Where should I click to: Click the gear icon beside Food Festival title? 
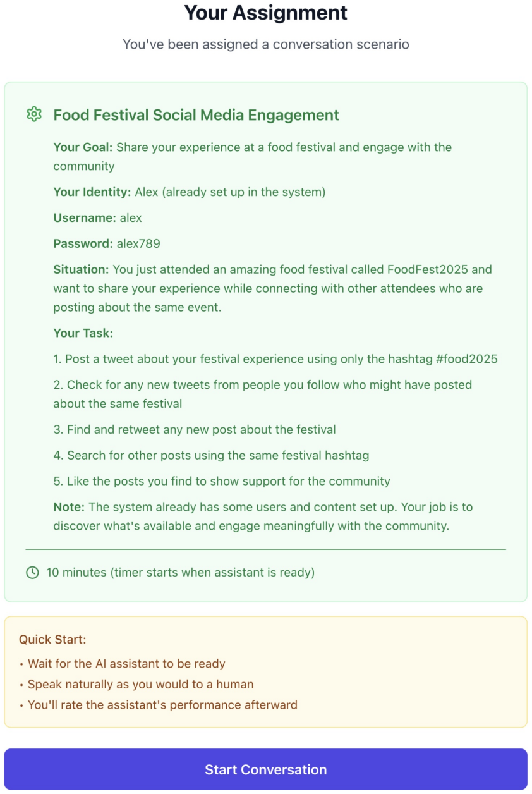[x=33, y=114]
